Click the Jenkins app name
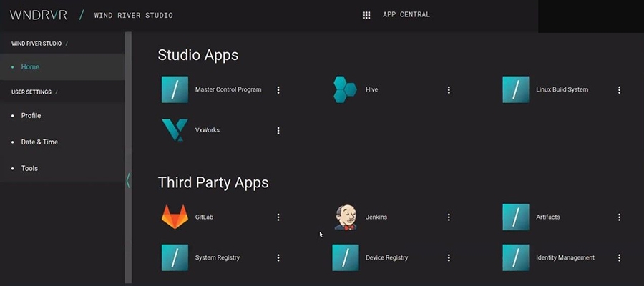 coord(376,217)
